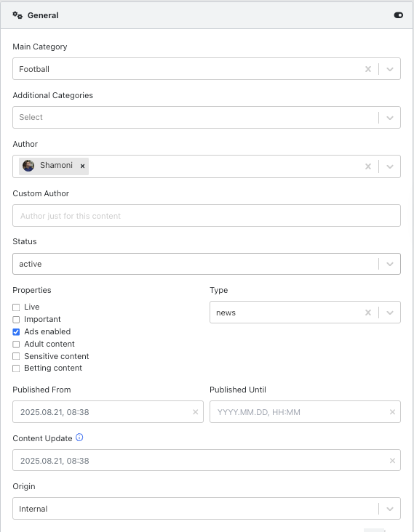Clear all authors in Author field
Viewport: 414px width, 532px height.
click(368, 166)
